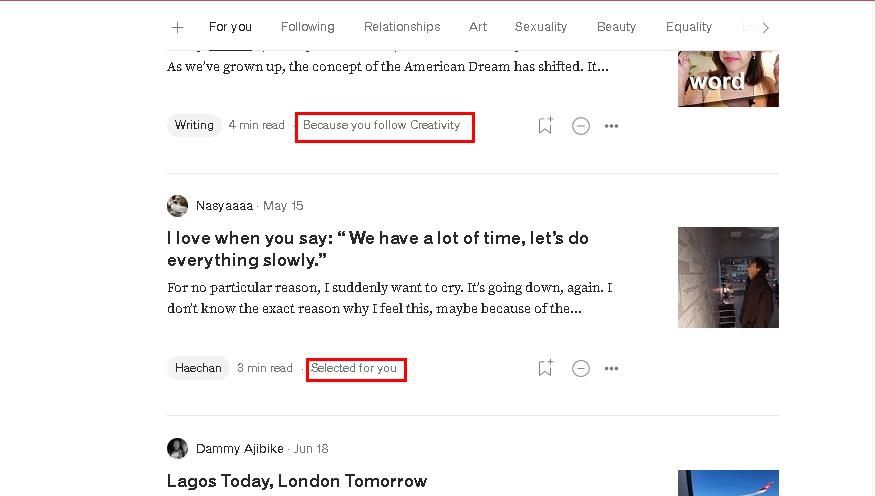The image size is (875, 496).
Task: Click the '3 min read' label
Action: pyautogui.click(x=265, y=368)
